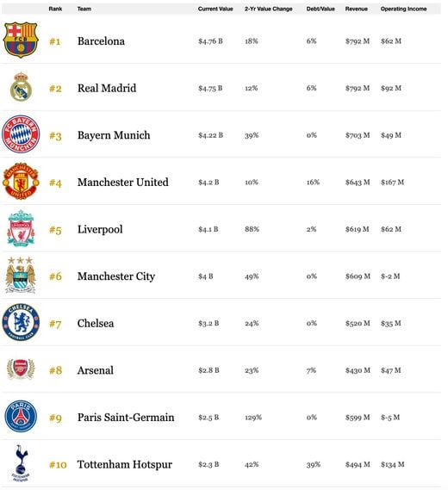Screen dimensions: 448x490
Task: Select the #5 rank number for Liverpool
Action: coord(55,230)
